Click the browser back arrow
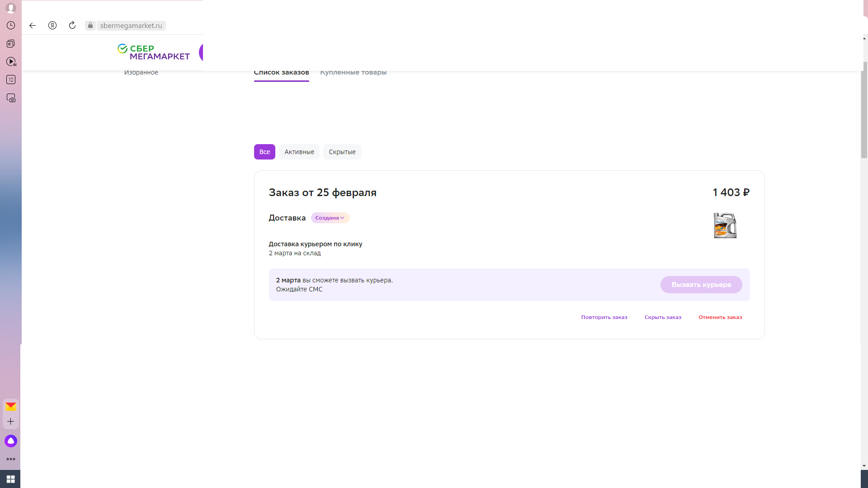The height and width of the screenshot is (488, 868). [33, 26]
